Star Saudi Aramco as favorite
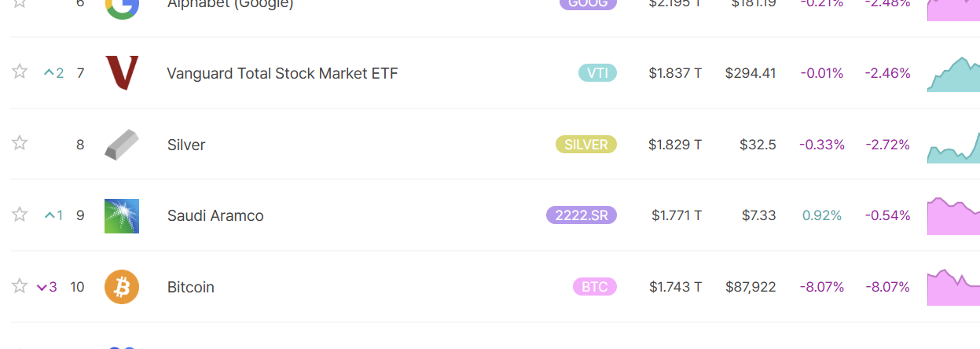 pyautogui.click(x=20, y=215)
